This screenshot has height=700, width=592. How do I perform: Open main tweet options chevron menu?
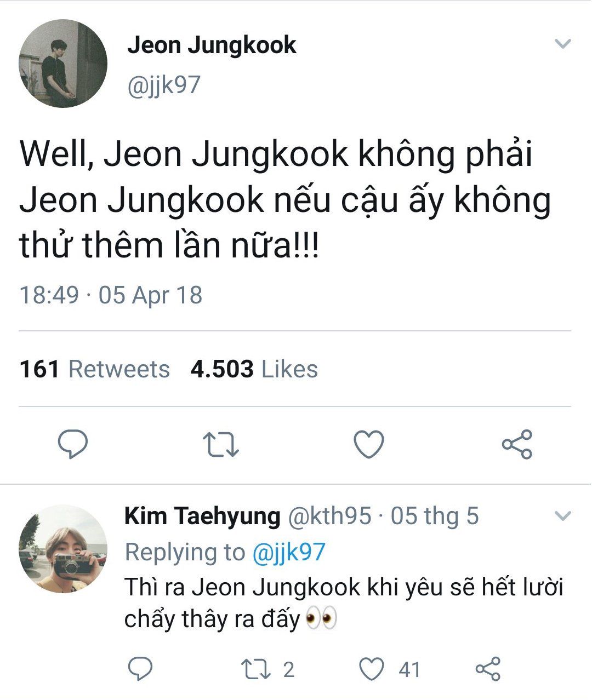pyautogui.click(x=563, y=44)
